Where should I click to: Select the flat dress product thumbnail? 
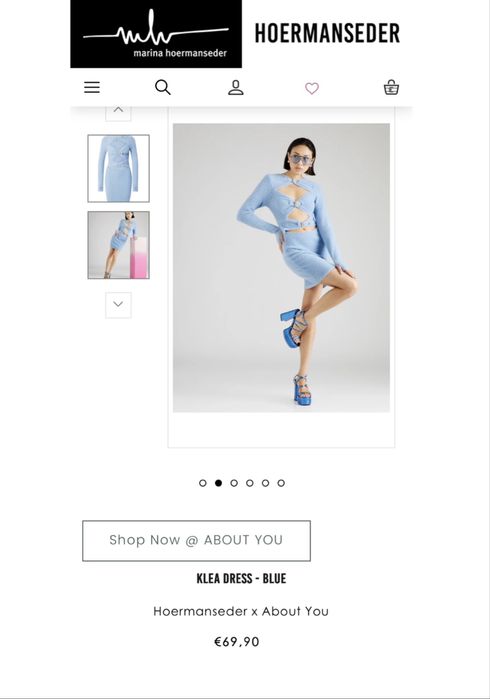click(119, 169)
